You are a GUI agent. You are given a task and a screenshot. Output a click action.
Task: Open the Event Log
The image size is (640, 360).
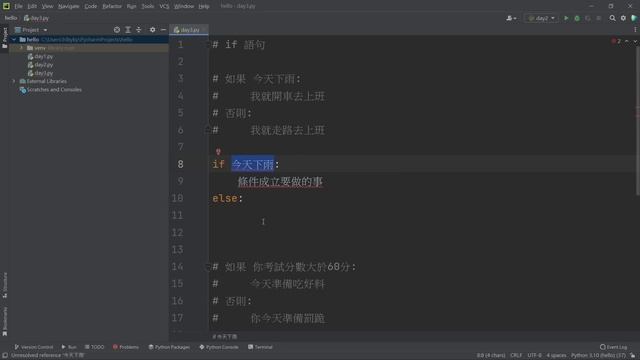614,347
